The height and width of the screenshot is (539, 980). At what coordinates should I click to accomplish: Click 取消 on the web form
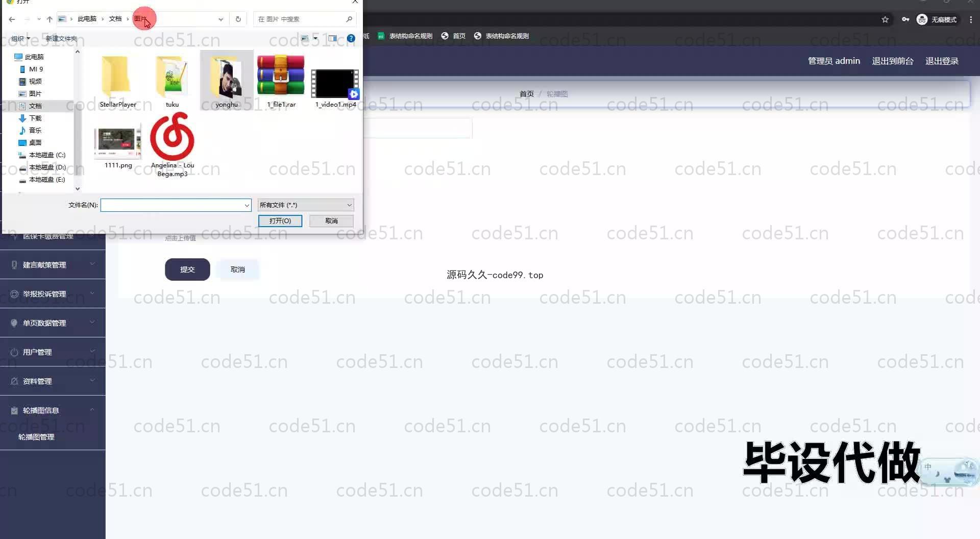point(238,269)
